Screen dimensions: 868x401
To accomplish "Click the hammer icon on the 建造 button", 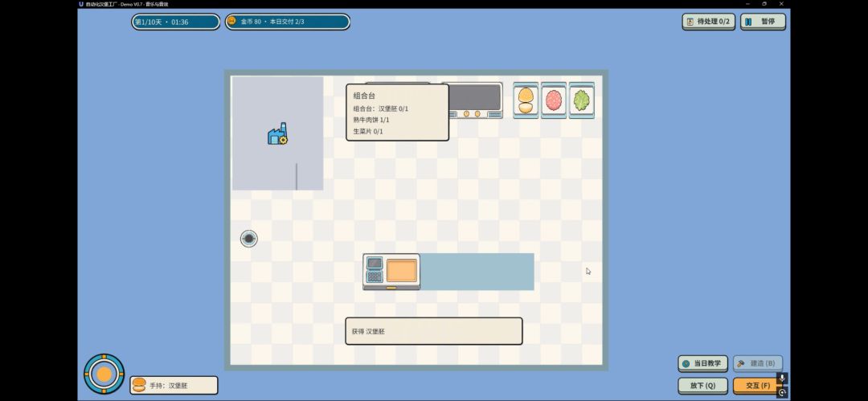I will tap(741, 363).
